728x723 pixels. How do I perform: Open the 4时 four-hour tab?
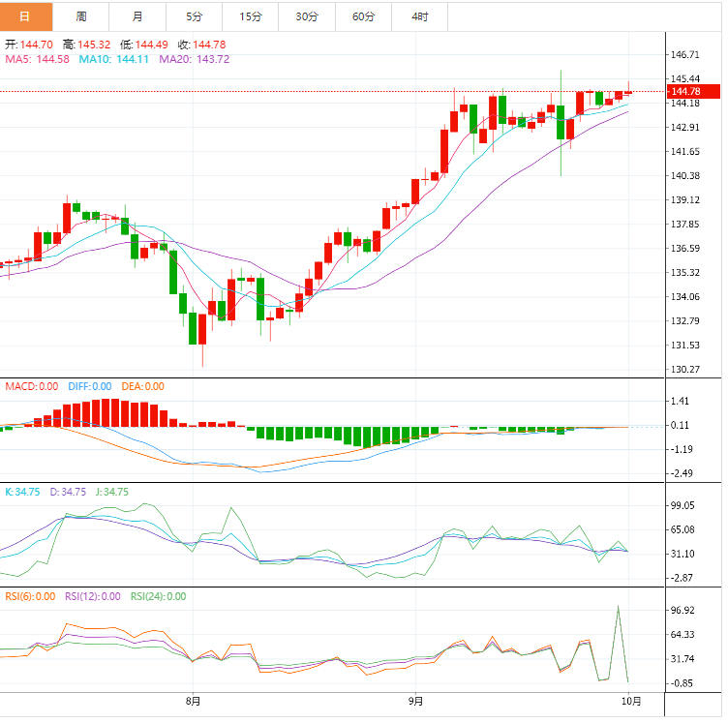pyautogui.click(x=419, y=16)
